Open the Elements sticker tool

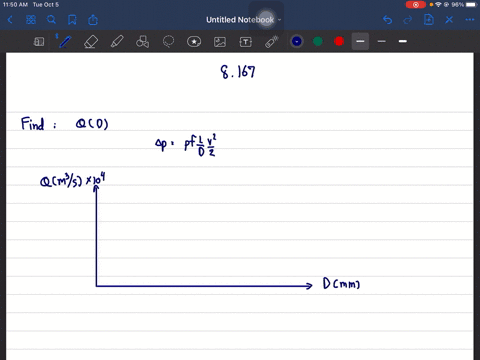coord(194,42)
